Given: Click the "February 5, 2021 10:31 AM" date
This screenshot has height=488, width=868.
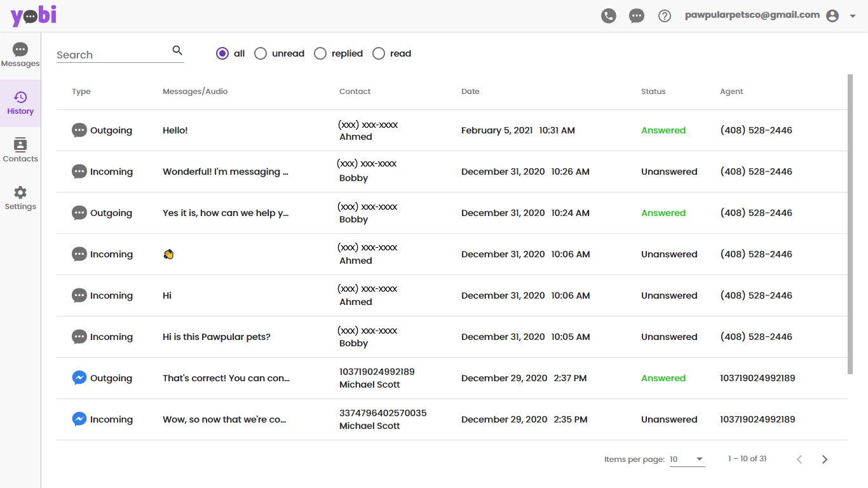Looking at the screenshot, I should (x=518, y=130).
